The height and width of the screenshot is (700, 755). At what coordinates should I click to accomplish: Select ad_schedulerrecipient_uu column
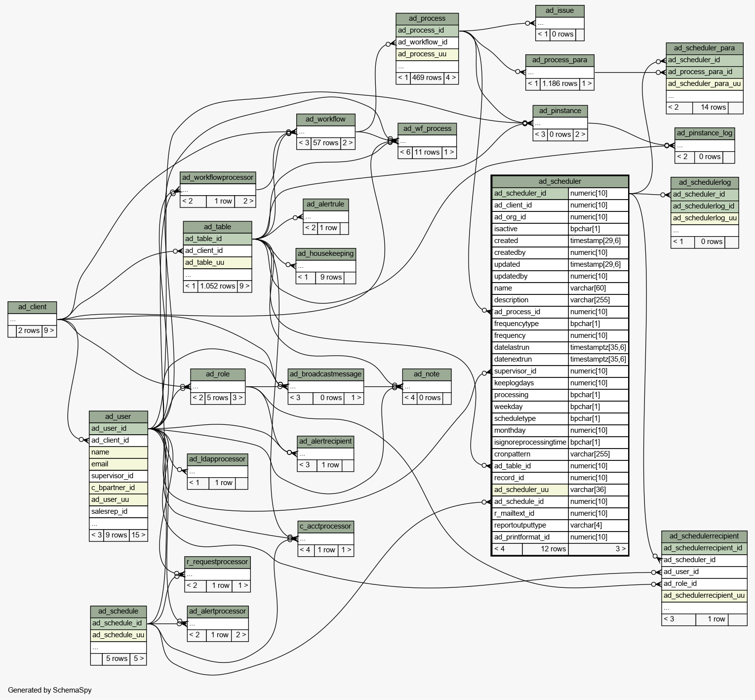click(x=704, y=596)
